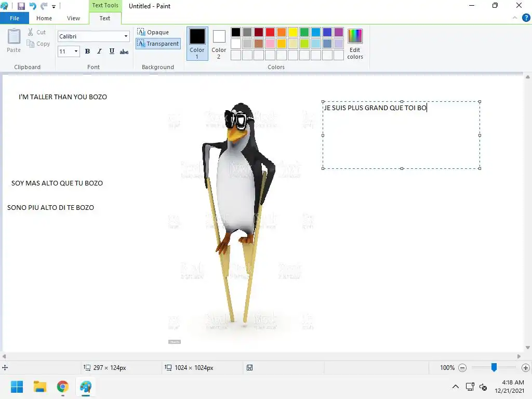
Task: Click the text SONO PIU ALTO DI TE BOZO
Action: (50, 208)
